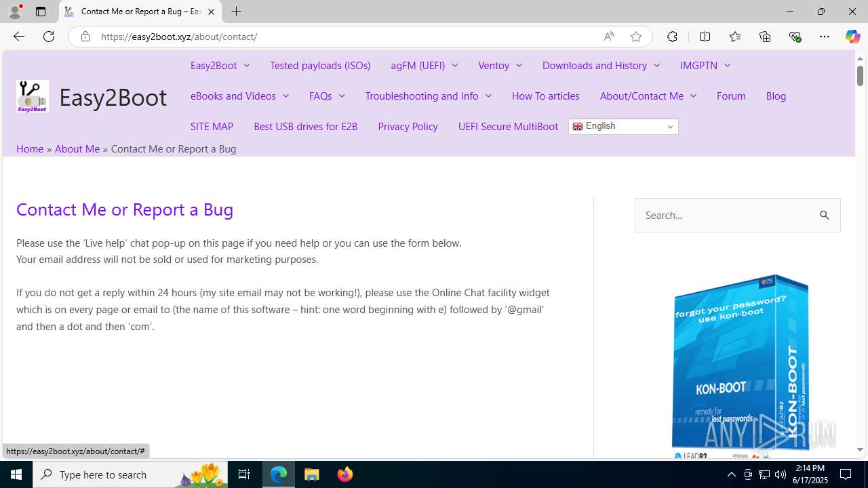Click scrollbar down arrow

click(860, 450)
